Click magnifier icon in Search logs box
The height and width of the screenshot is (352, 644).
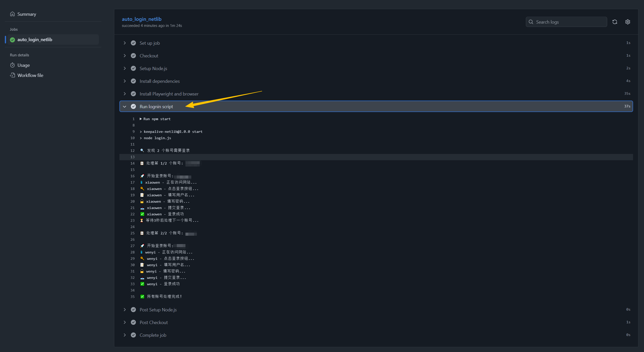[x=531, y=22]
